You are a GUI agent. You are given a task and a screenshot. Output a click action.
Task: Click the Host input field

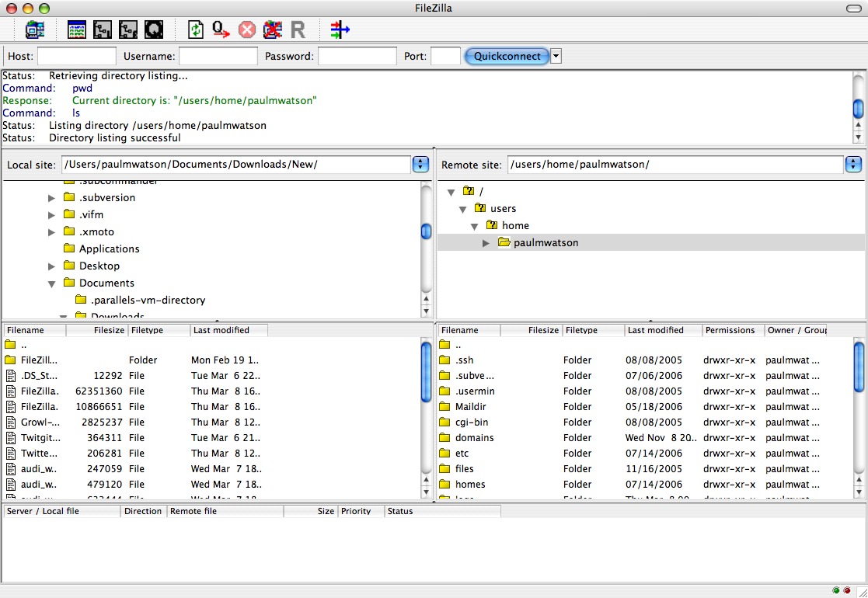(x=76, y=56)
